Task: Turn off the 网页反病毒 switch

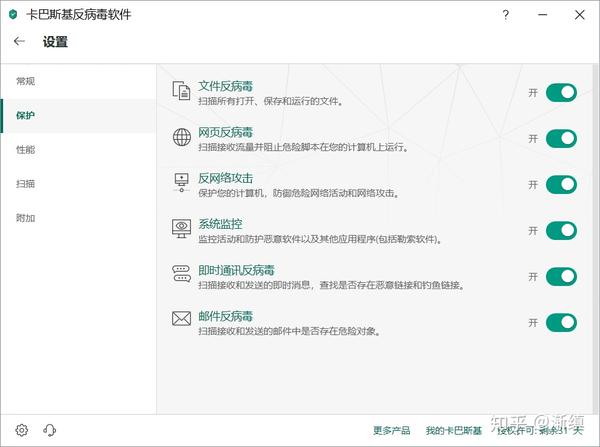Action: tap(561, 139)
